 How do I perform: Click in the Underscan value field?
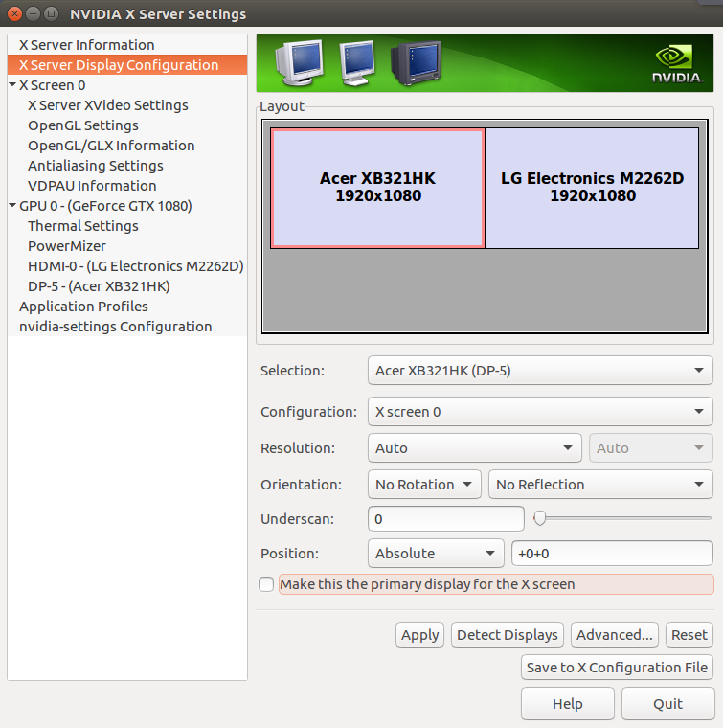(446, 518)
